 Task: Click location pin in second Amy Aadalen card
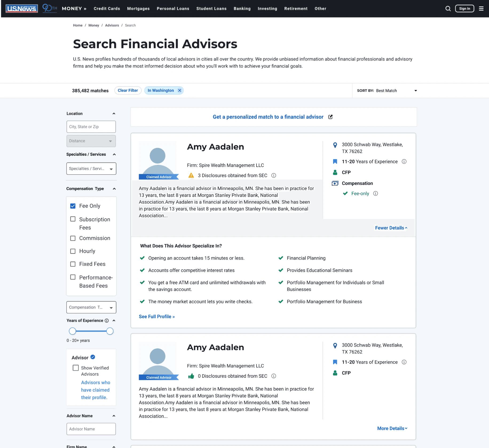click(335, 346)
